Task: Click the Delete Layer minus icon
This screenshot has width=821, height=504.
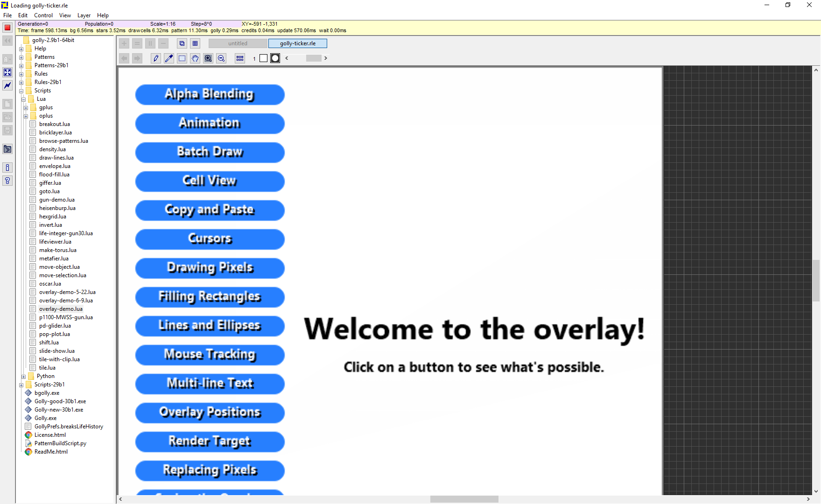Action: (x=163, y=43)
